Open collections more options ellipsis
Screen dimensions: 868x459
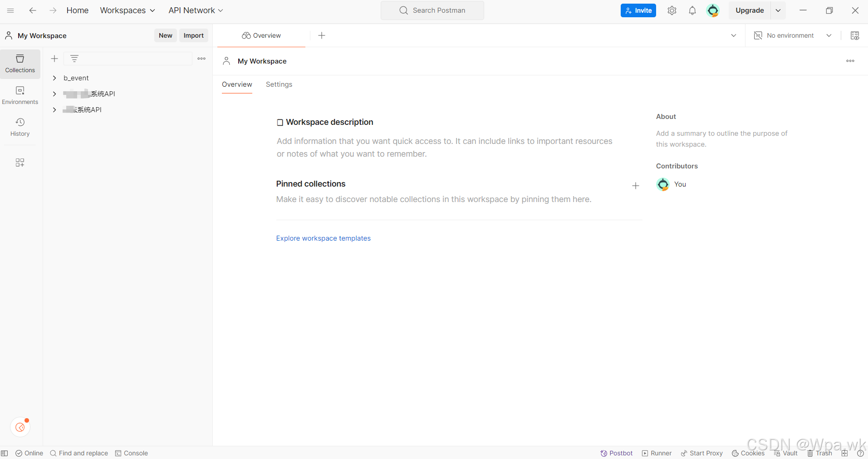(201, 59)
